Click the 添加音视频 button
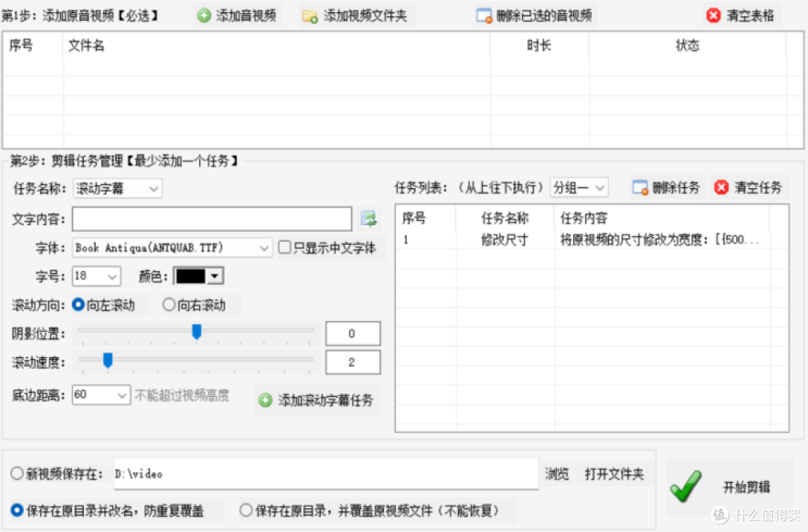 236,16
